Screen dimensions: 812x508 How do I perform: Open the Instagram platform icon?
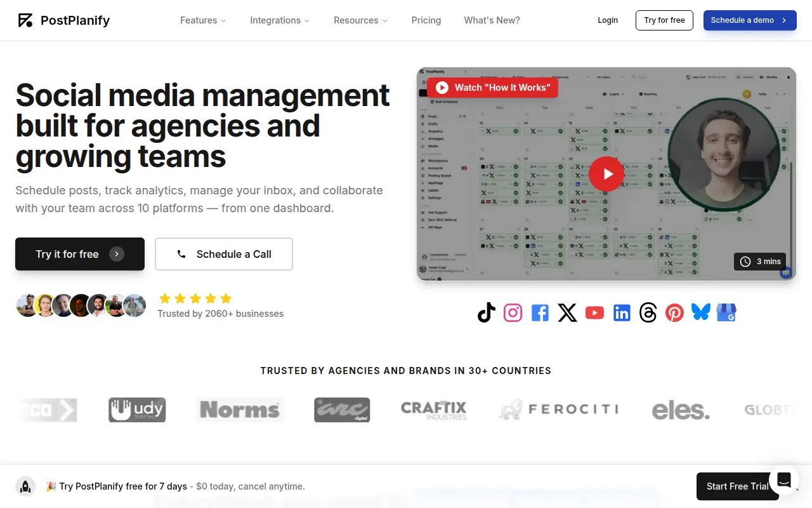(513, 312)
